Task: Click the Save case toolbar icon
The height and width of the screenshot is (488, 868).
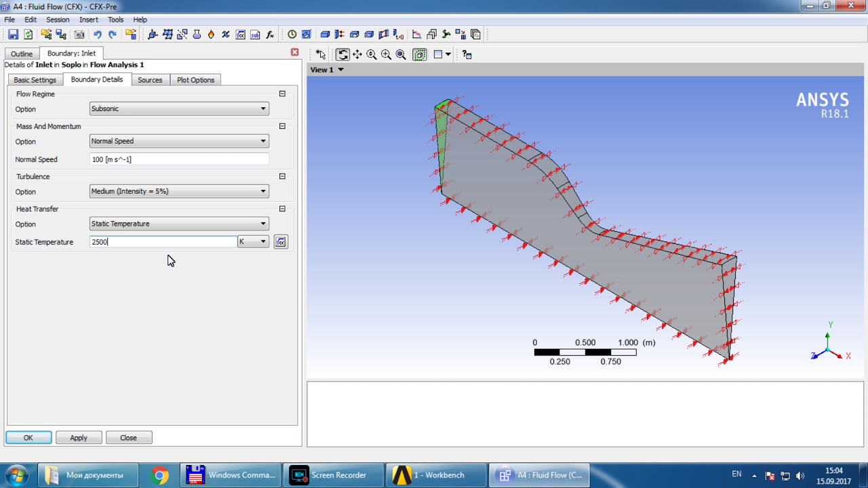Action: (13, 35)
